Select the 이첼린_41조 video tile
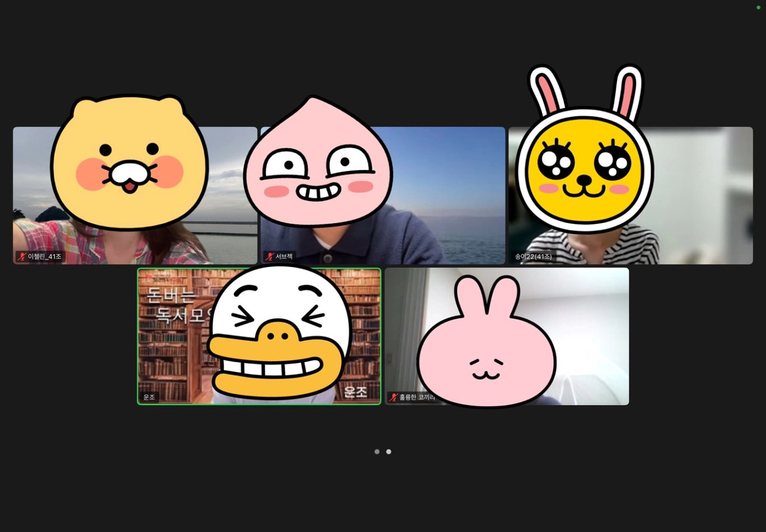The height and width of the screenshot is (532, 766). point(135,195)
